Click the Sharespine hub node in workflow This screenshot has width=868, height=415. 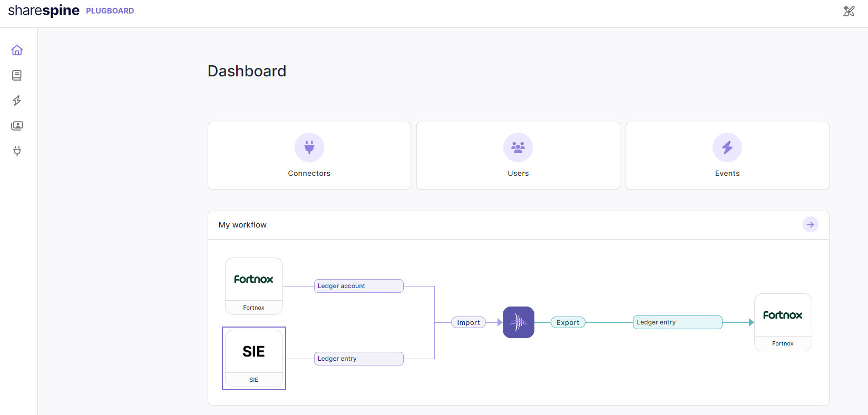click(519, 322)
